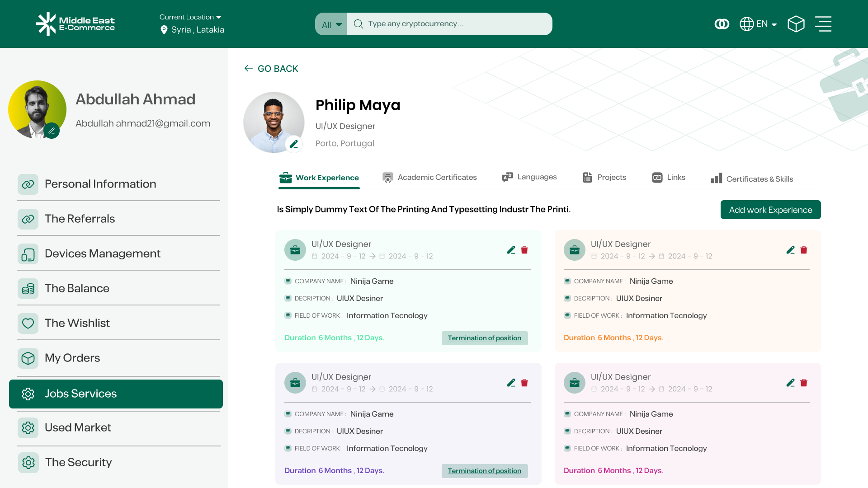This screenshot has height=488, width=868.
Task: Click the overlapping circles icon in header
Action: click(x=722, y=24)
